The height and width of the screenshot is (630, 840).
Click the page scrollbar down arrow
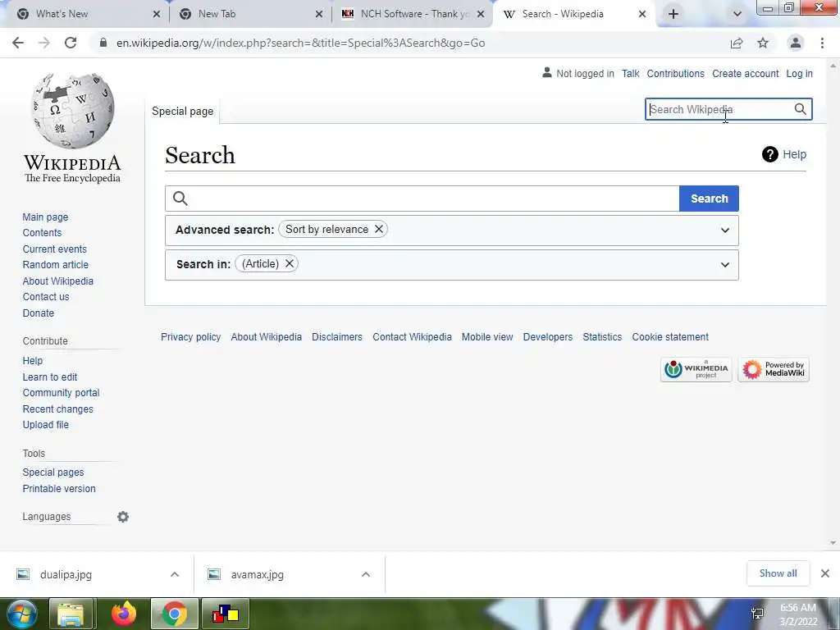click(833, 543)
